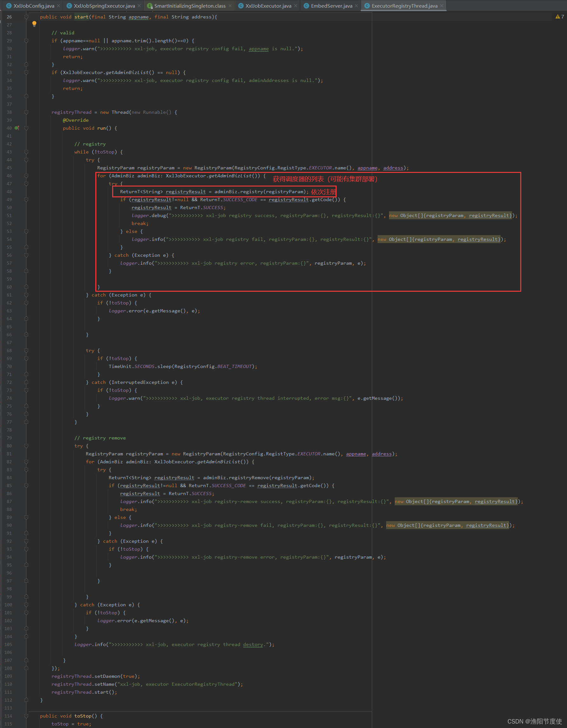This screenshot has width=567, height=728.
Task: Collapse the for loop fold at line 82
Action: [26, 462]
